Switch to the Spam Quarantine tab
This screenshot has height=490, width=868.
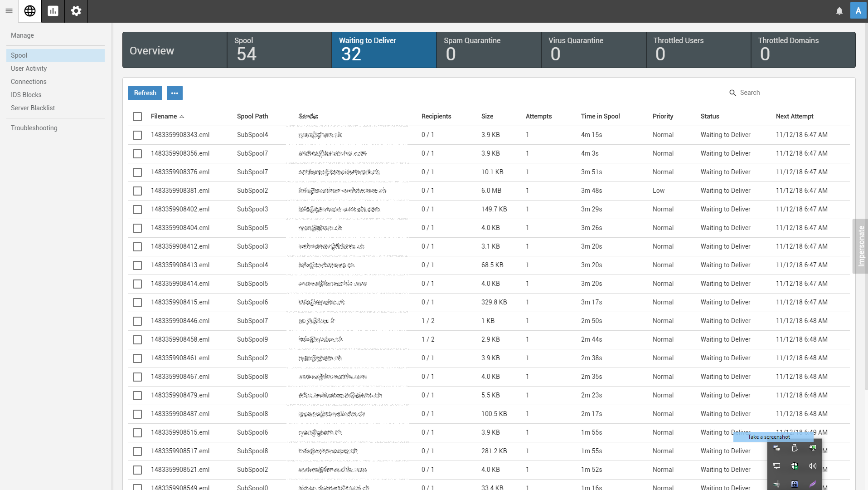point(489,50)
